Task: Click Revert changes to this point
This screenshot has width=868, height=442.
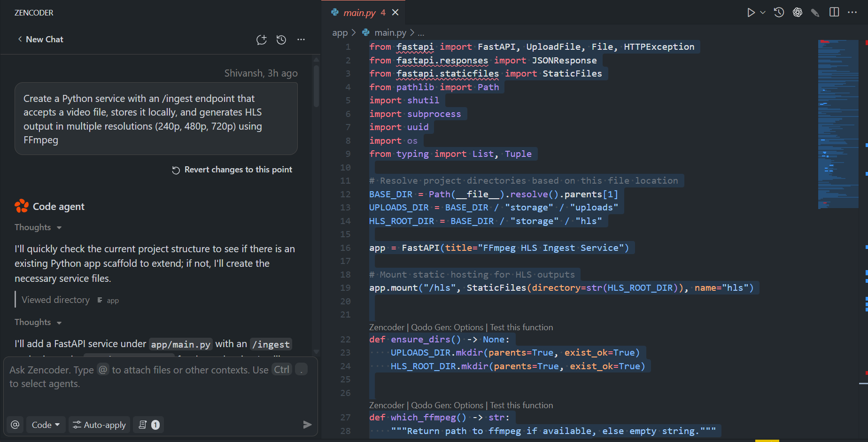Action: [232, 170]
